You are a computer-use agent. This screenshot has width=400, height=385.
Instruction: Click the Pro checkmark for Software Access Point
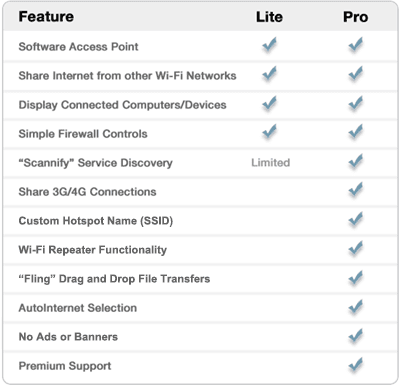pyautogui.click(x=356, y=45)
